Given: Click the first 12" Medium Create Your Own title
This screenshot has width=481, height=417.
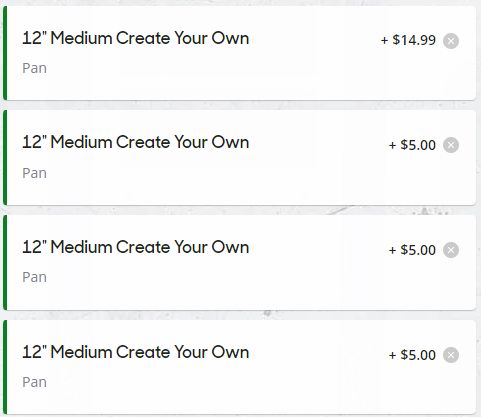Looking at the screenshot, I should (x=136, y=38).
